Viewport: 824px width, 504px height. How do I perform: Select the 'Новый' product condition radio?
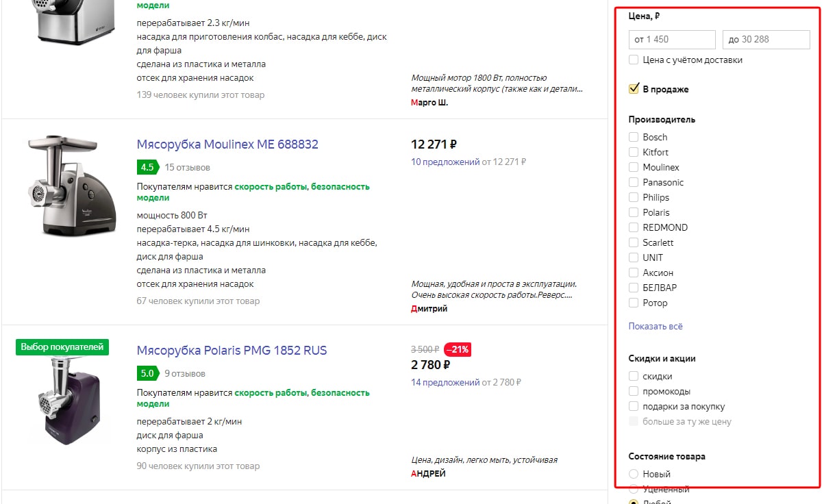pyautogui.click(x=634, y=474)
